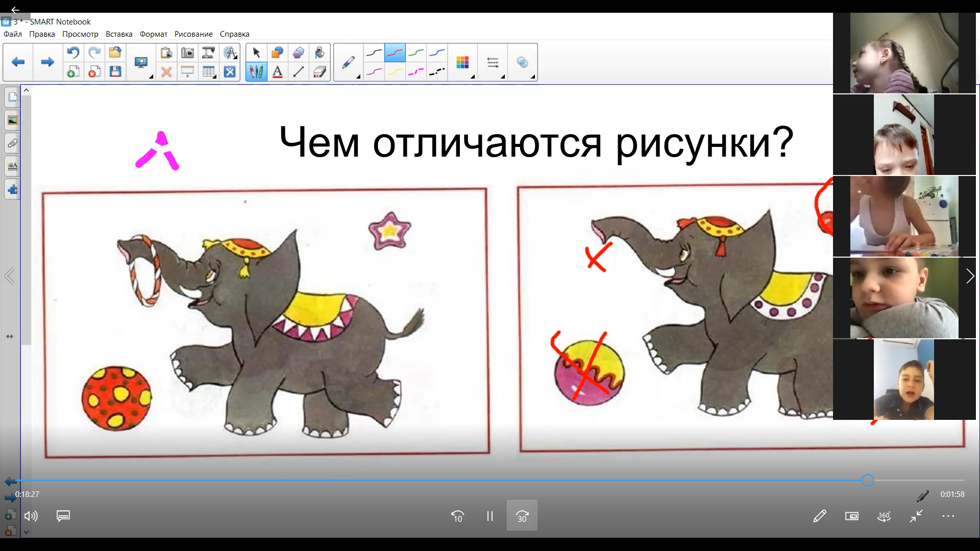
Task: Open the Файл menu
Action: click(x=13, y=34)
